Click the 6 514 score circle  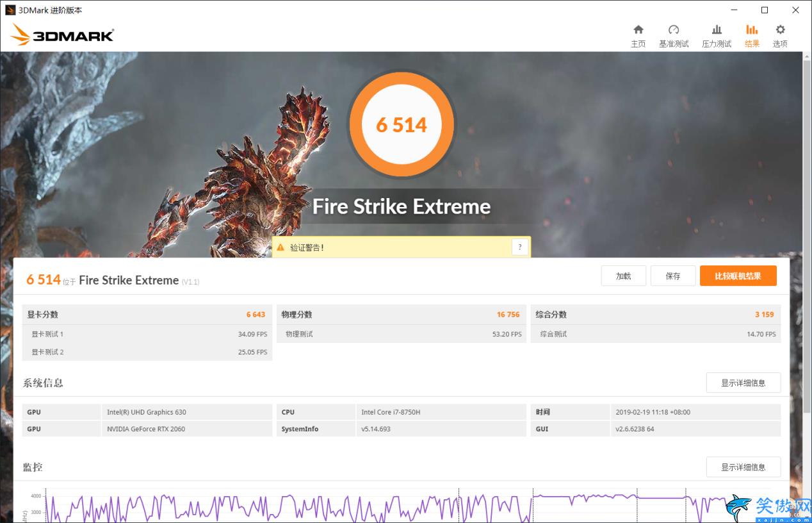(402, 124)
